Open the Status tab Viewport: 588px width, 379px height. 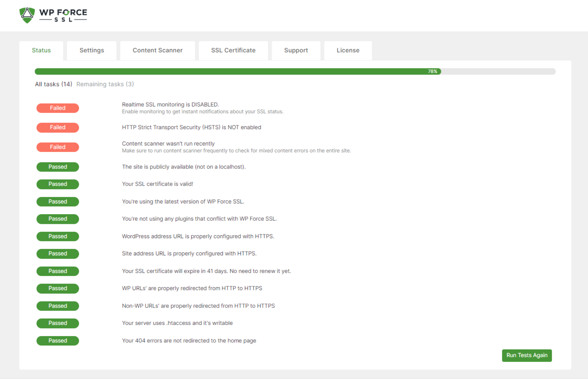[41, 50]
